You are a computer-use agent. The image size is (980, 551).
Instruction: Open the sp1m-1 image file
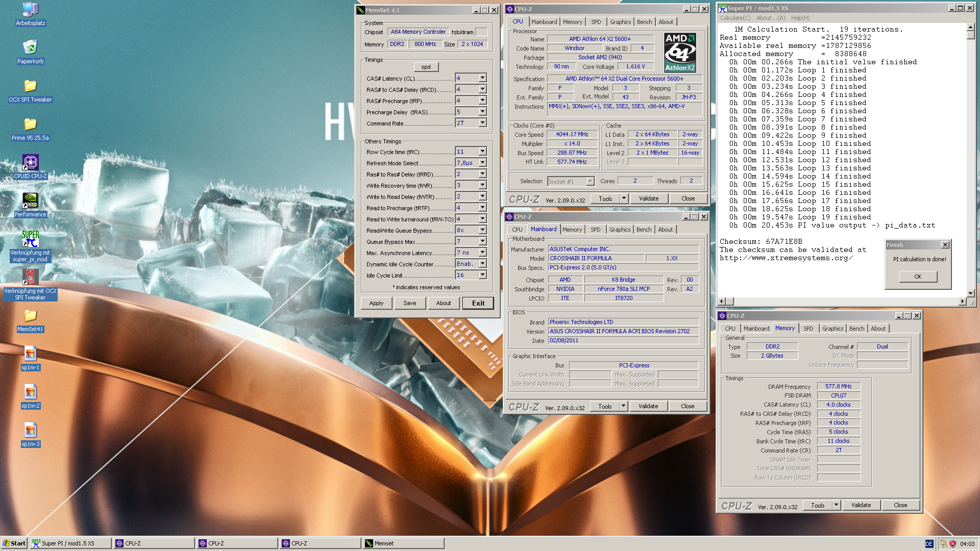30,359
